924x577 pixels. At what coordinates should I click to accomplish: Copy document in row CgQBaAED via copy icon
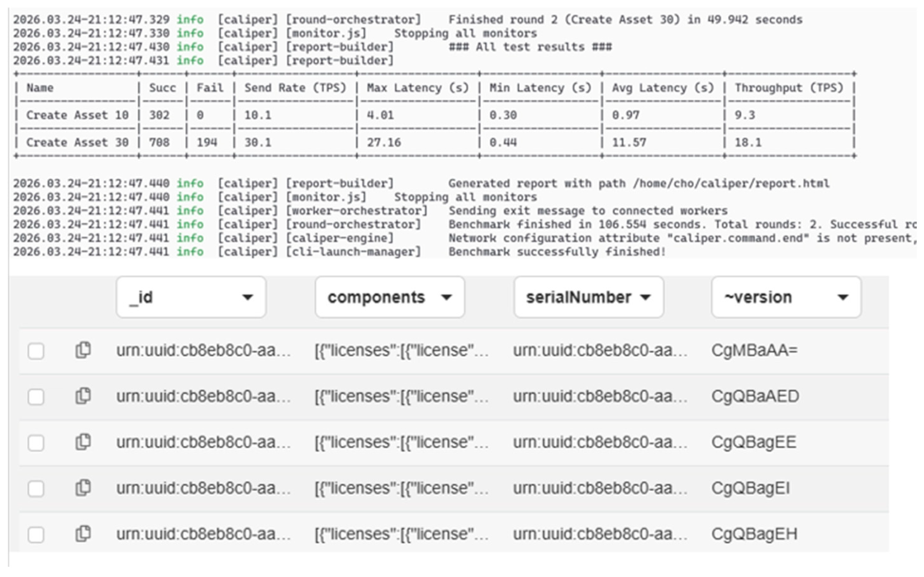point(83,395)
